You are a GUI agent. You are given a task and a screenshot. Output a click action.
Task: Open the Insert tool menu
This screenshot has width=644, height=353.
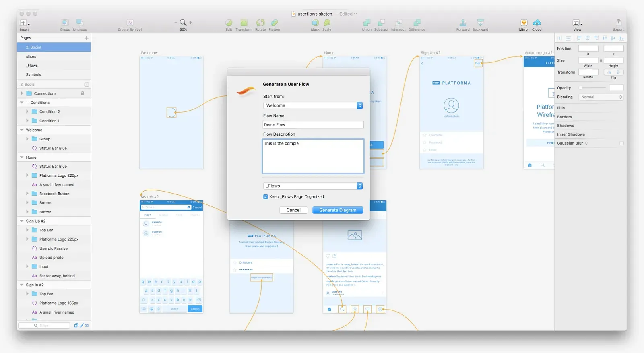(x=24, y=23)
